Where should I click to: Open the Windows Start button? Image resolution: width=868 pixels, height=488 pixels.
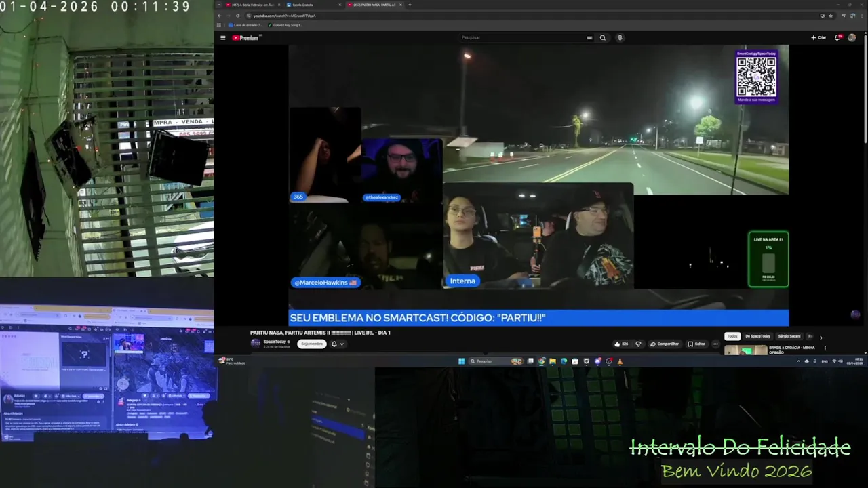pos(461,361)
